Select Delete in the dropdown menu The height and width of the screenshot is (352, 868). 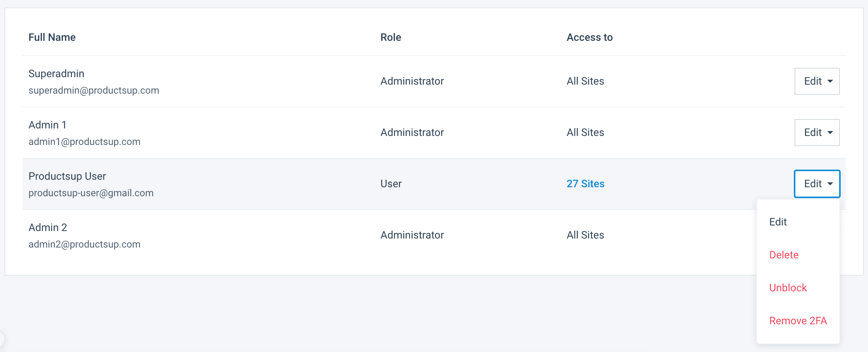[x=784, y=255]
